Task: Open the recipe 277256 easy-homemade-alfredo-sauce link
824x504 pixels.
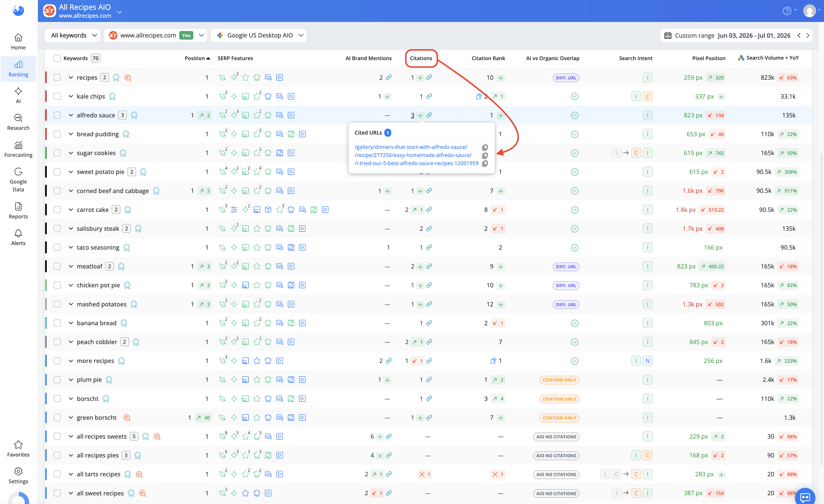Action: [413, 155]
